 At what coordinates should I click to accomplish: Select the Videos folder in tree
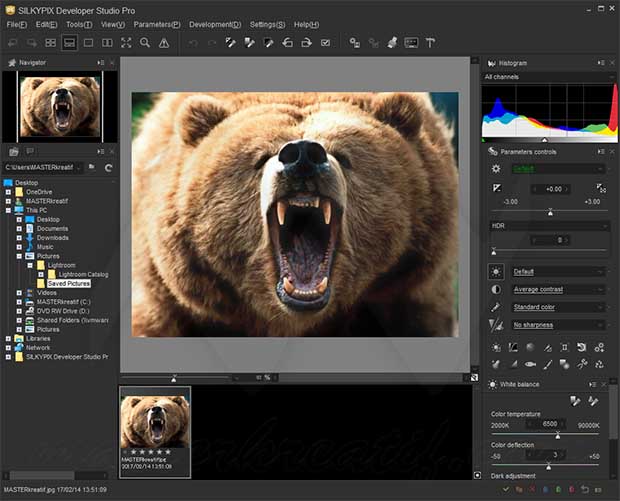[47, 293]
